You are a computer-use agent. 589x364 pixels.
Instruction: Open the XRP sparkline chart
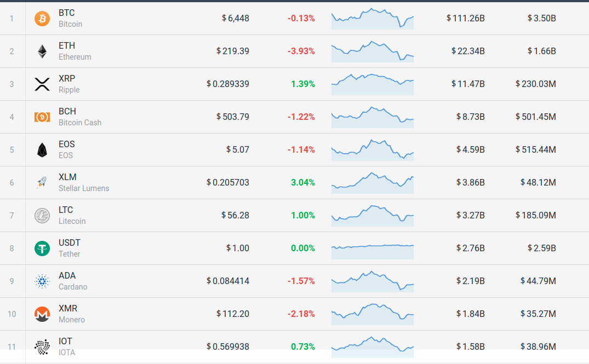pyautogui.click(x=373, y=84)
